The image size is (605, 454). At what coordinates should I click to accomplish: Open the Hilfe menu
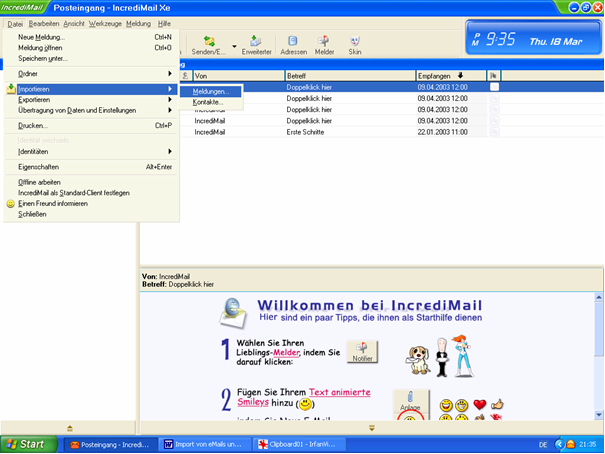[x=164, y=24]
